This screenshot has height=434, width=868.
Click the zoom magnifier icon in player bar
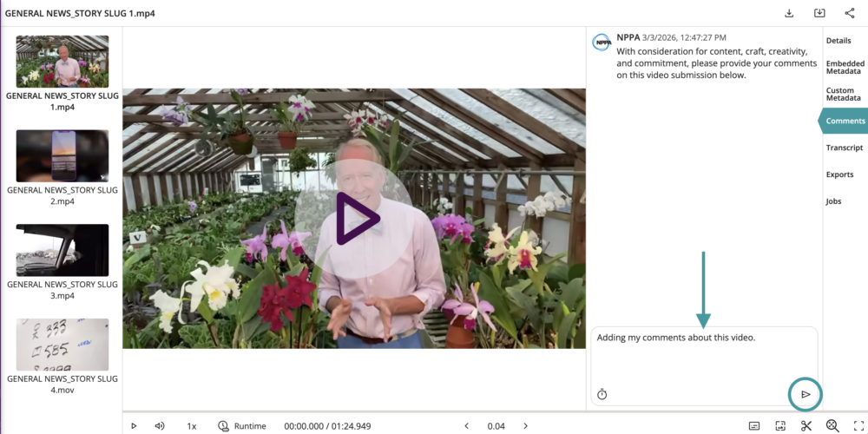(832, 425)
